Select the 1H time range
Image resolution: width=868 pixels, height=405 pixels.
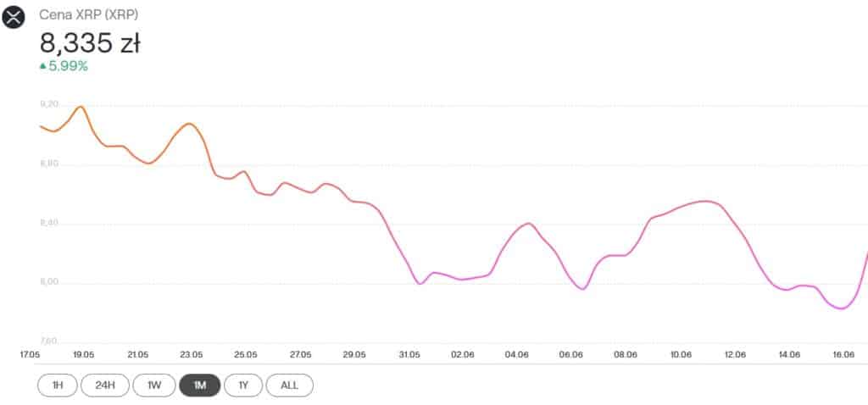coord(58,386)
